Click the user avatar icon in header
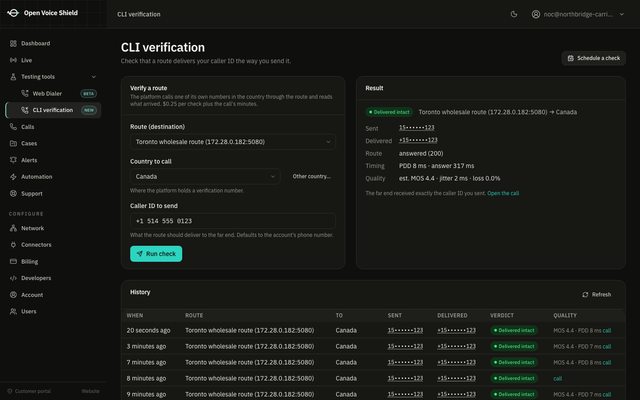The width and height of the screenshot is (640, 400). click(536, 14)
